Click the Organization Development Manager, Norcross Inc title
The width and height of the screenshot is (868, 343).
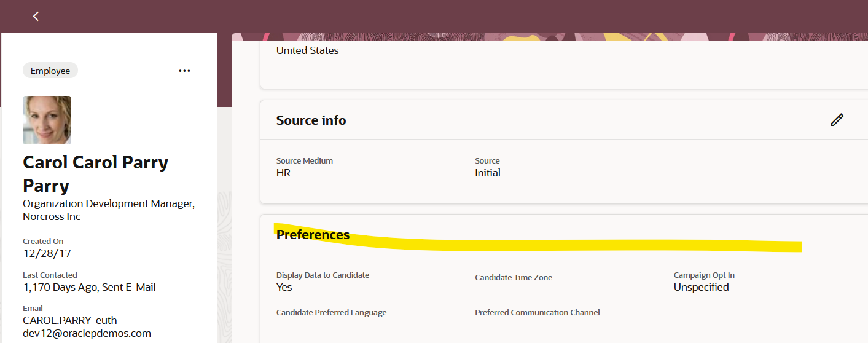109,210
